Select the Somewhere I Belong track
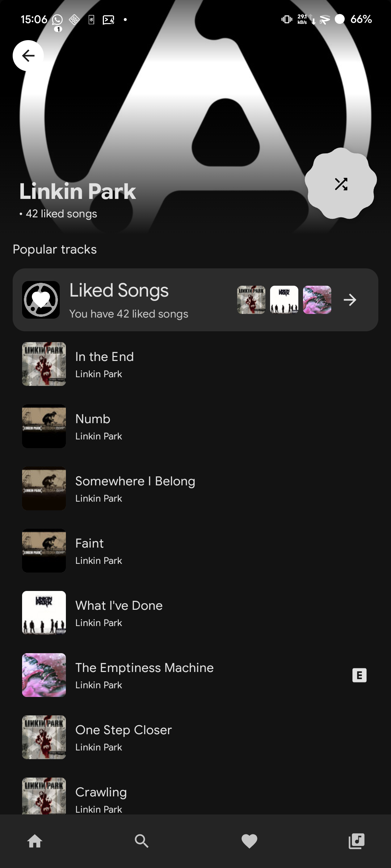The height and width of the screenshot is (868, 391). pos(195,488)
